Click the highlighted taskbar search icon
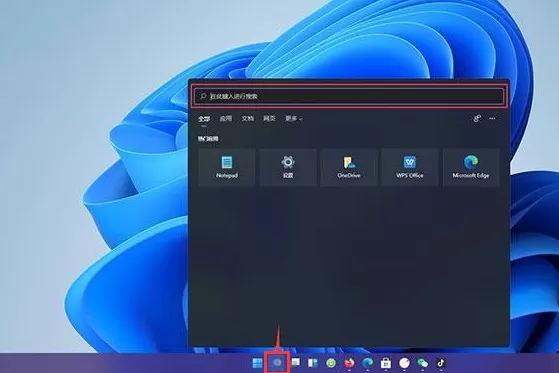Image resolution: width=559 pixels, height=373 pixels. tap(277, 363)
